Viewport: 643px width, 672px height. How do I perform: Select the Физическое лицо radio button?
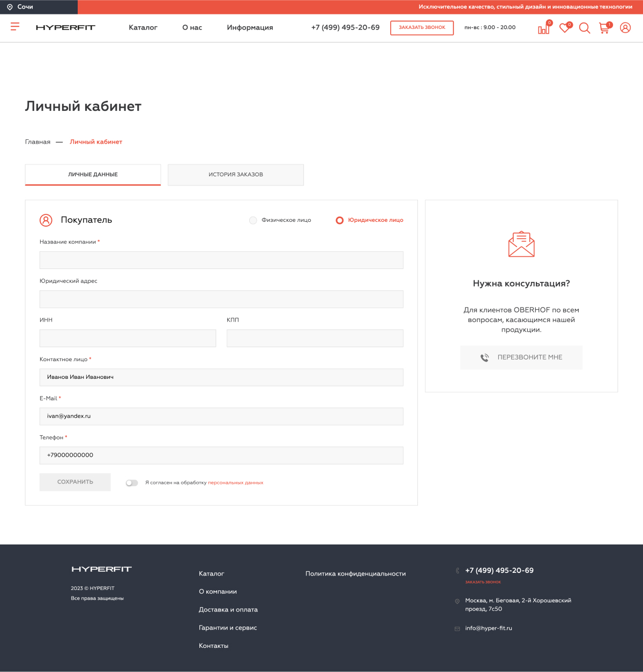click(253, 220)
